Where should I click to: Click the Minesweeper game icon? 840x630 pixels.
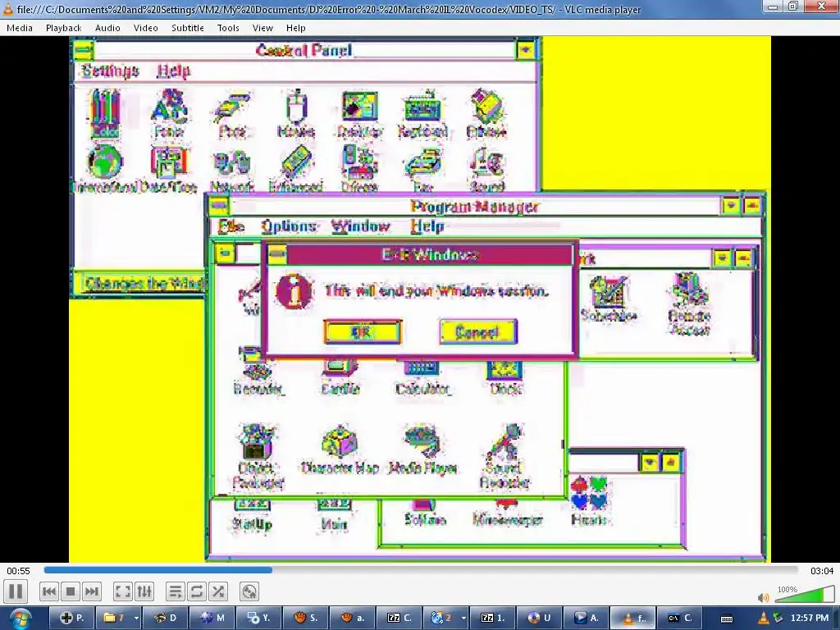pos(507,514)
